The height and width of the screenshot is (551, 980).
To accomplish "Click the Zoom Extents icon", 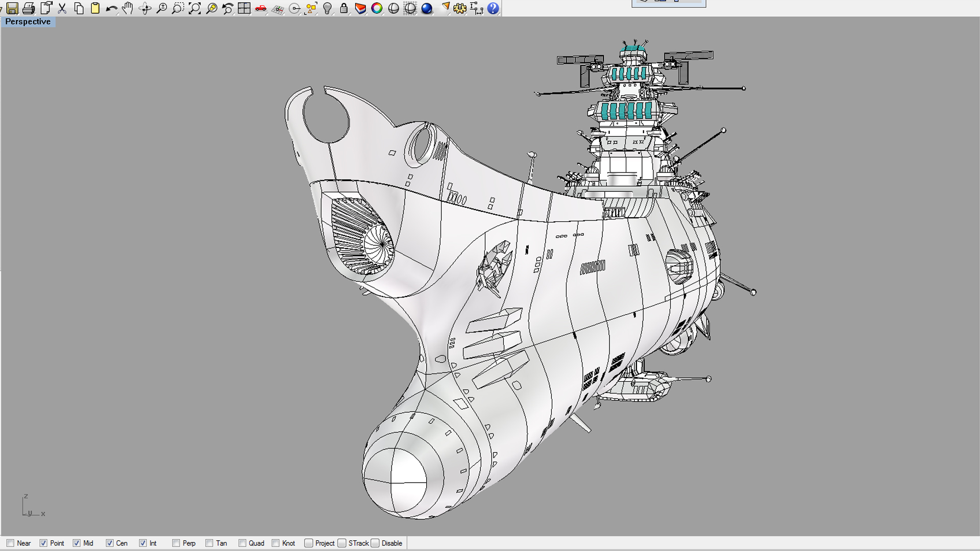I will pyautogui.click(x=194, y=8).
